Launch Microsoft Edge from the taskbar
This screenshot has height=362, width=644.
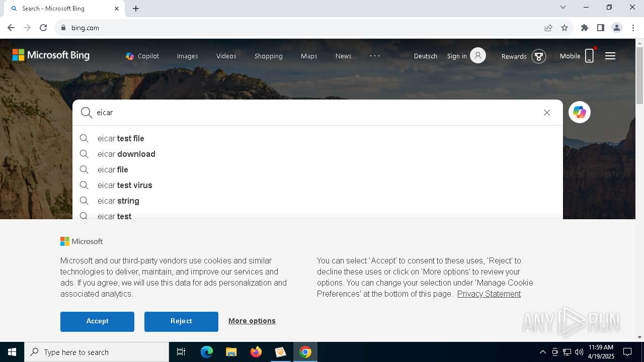pyautogui.click(x=207, y=352)
